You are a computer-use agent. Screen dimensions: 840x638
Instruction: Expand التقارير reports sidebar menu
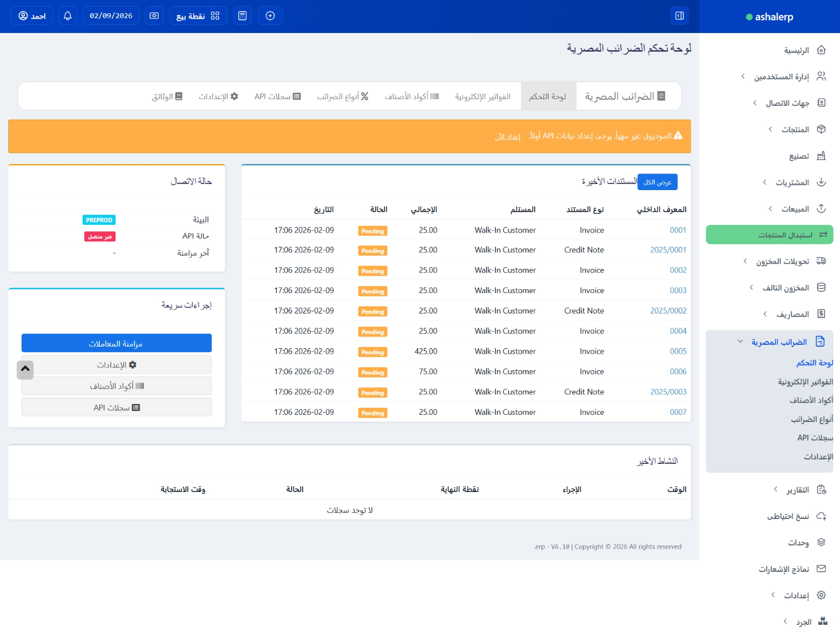click(797, 490)
